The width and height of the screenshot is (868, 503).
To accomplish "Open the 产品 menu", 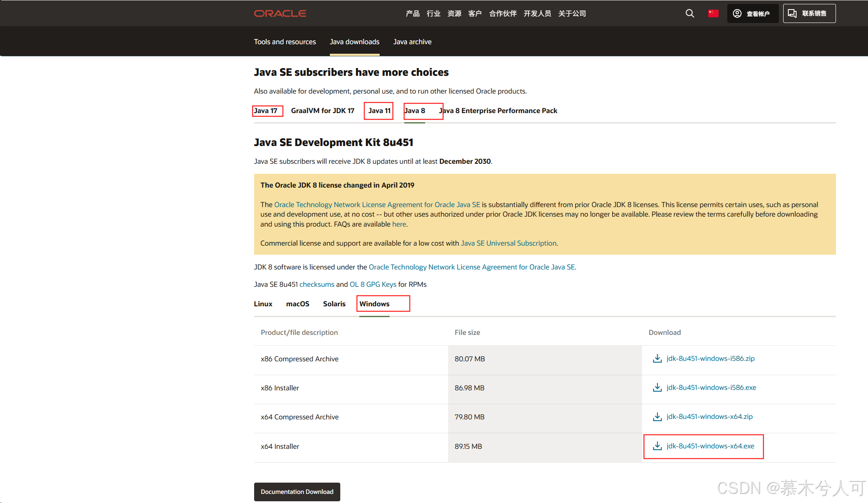I will [413, 13].
